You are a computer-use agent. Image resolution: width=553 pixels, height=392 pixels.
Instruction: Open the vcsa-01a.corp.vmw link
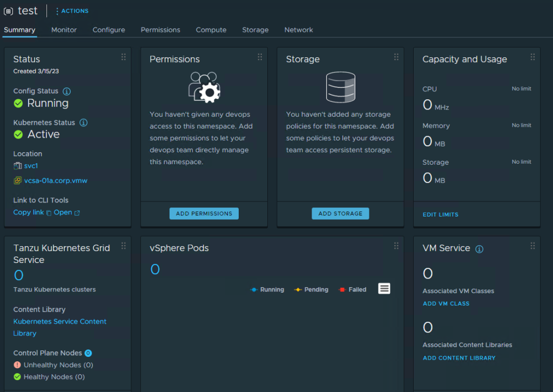click(x=56, y=180)
